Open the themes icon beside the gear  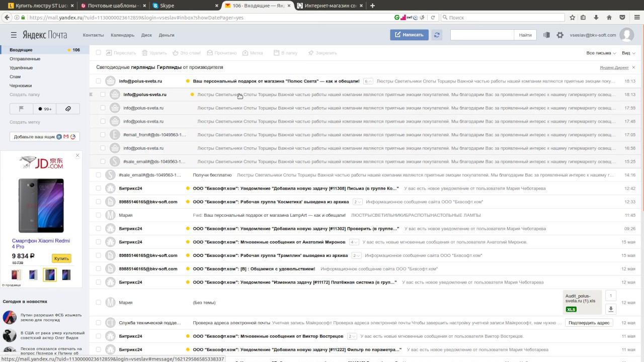click(546, 35)
